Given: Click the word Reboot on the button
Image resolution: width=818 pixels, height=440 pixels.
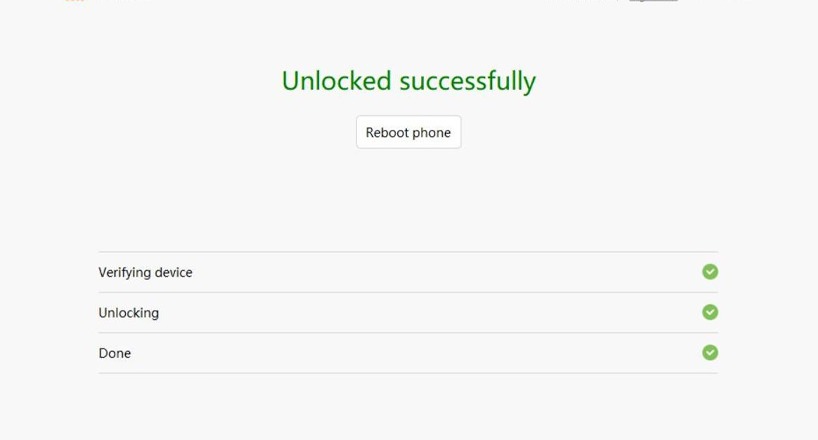Looking at the screenshot, I should 387,132.
